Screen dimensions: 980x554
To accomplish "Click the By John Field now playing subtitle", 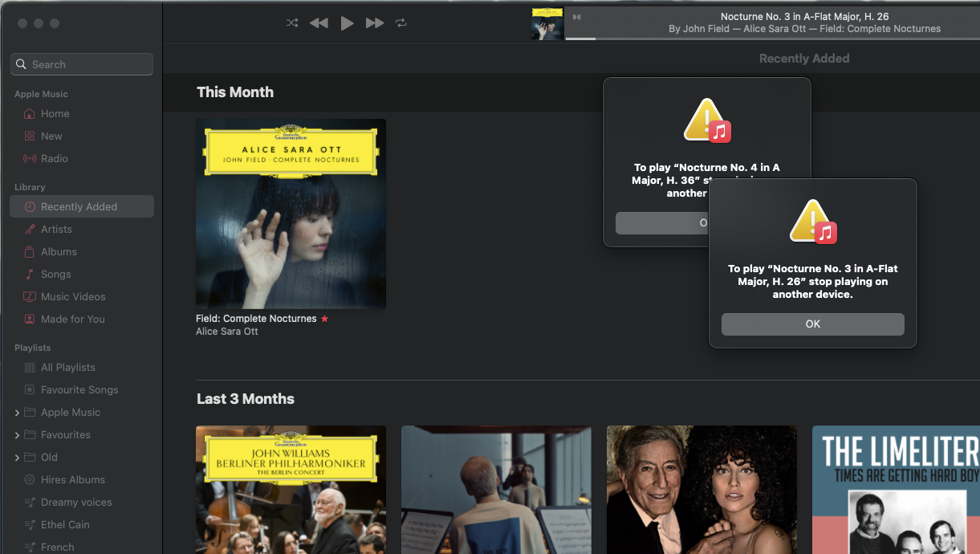I will [805, 29].
